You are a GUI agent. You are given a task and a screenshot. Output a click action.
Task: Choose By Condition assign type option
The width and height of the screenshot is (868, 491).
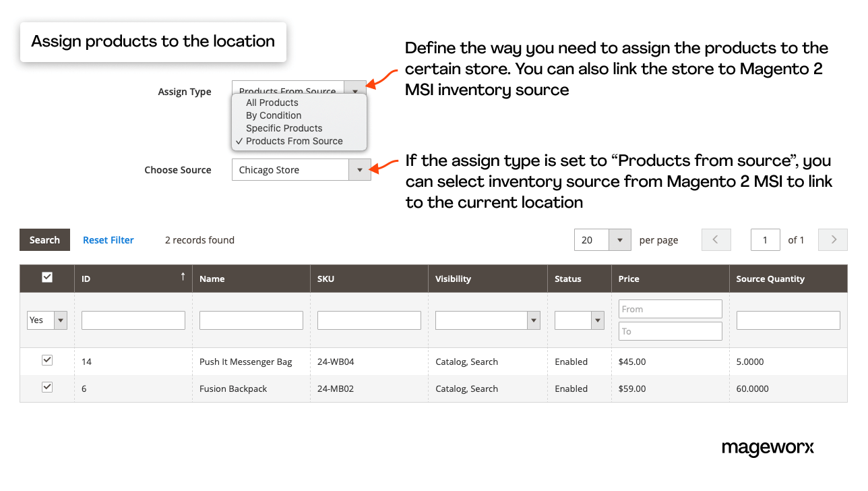pos(273,115)
